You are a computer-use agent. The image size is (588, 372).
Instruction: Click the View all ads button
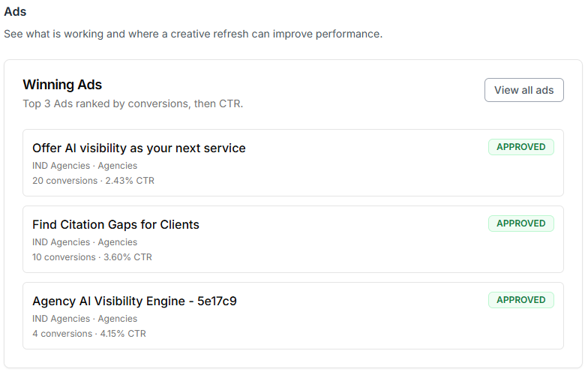[523, 90]
